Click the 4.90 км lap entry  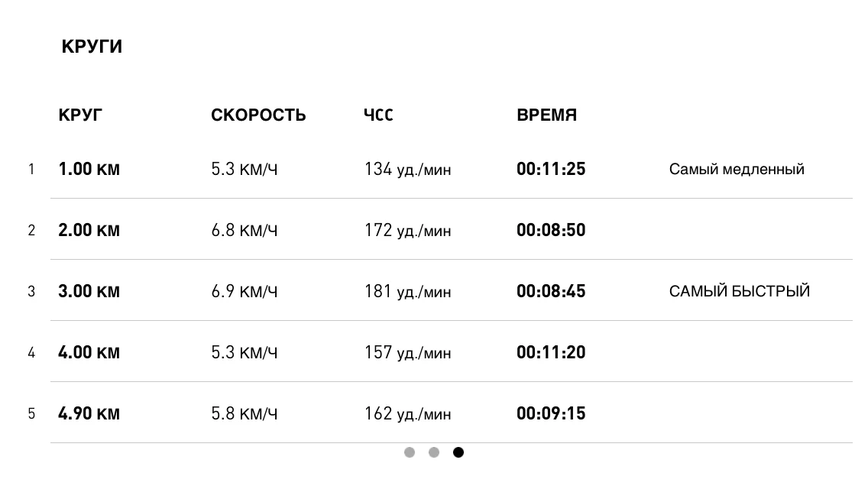coord(89,413)
